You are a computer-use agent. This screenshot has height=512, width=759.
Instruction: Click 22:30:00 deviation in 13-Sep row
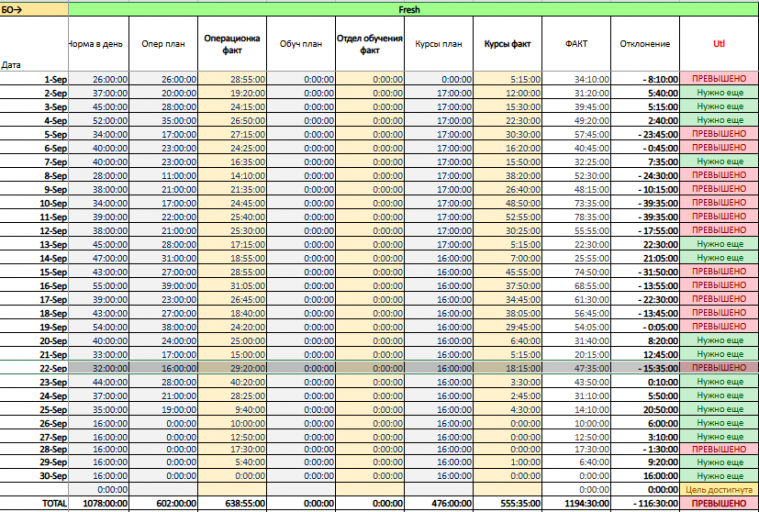645,244
